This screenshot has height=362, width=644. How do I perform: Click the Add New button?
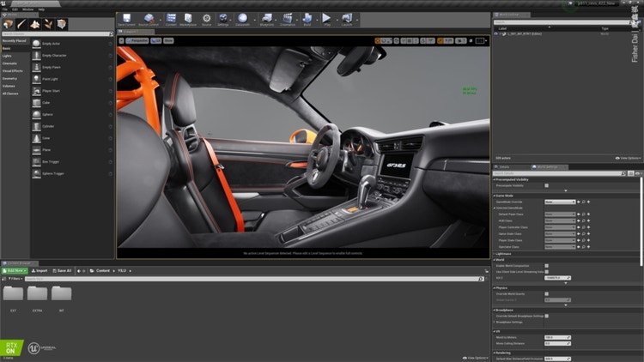pos(15,270)
